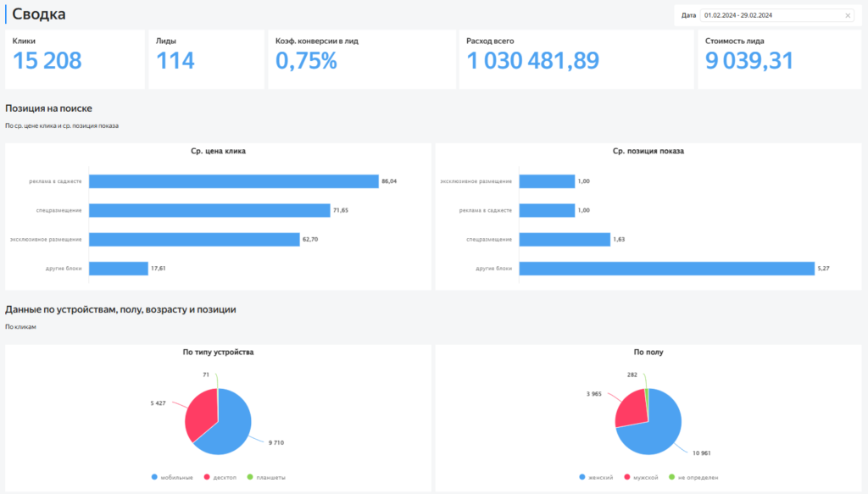Select the Стоимость лида 9 039,31 card

[779, 59]
